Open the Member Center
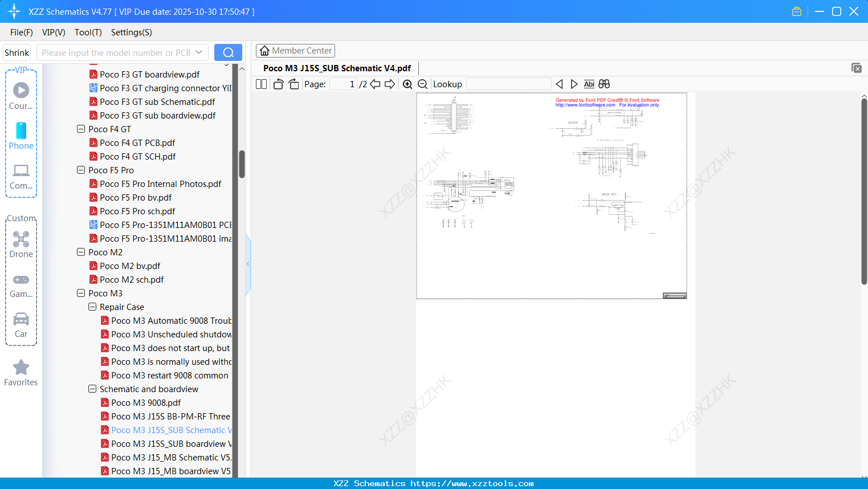 point(295,50)
